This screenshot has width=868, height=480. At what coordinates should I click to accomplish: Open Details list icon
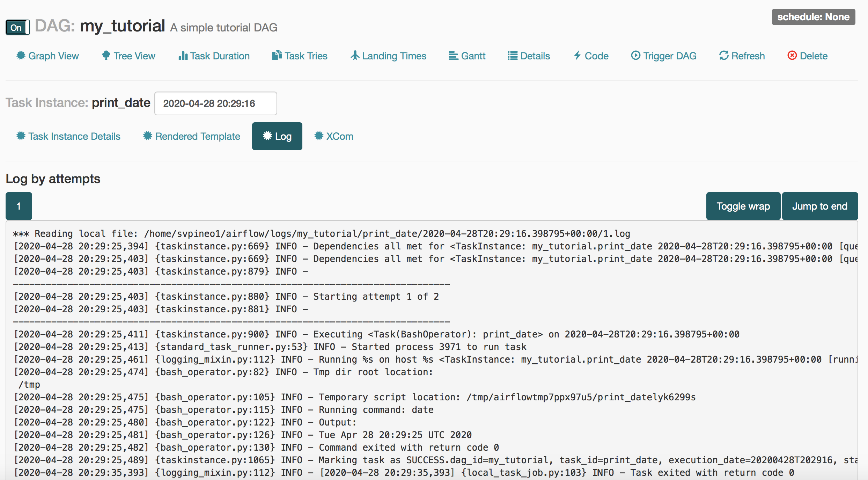(x=512, y=56)
